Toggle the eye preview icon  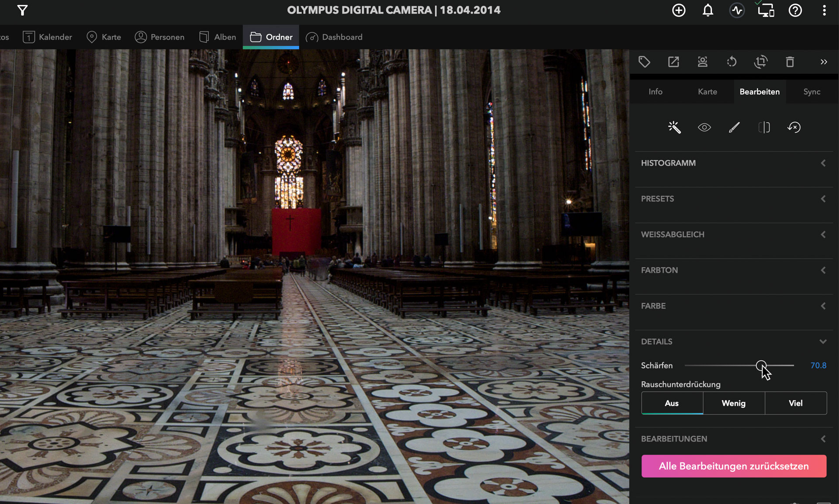click(704, 127)
